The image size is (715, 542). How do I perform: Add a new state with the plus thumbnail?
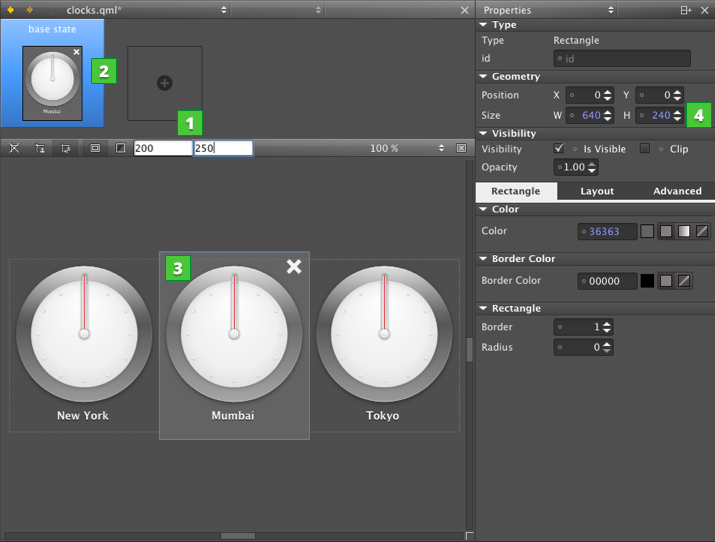point(165,83)
